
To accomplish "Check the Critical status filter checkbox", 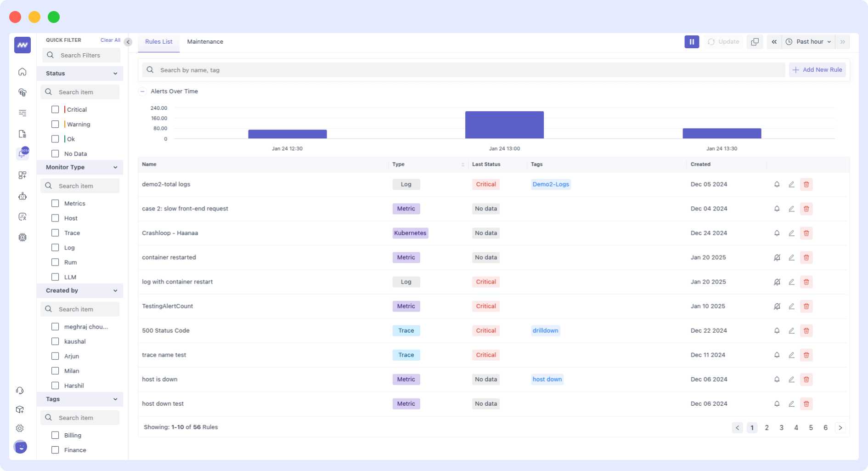I will click(55, 109).
